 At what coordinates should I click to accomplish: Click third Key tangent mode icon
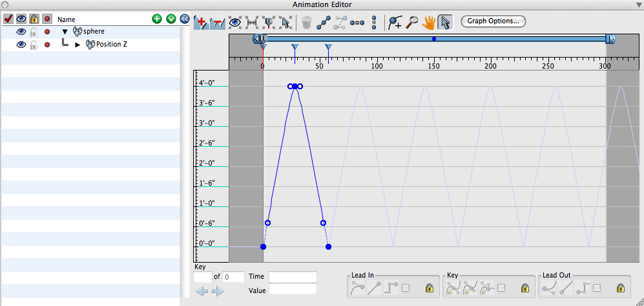tap(486, 288)
